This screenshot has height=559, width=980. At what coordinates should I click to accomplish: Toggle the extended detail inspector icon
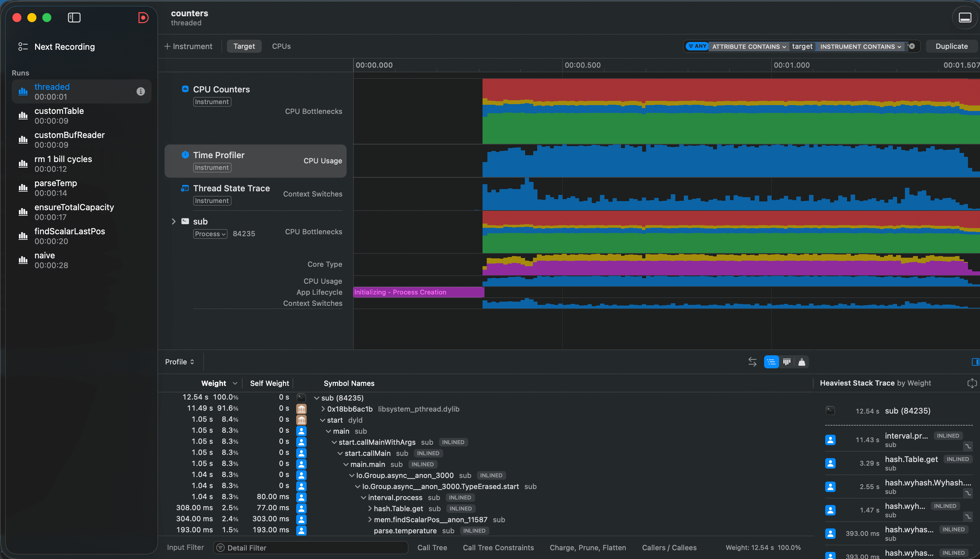(975, 362)
